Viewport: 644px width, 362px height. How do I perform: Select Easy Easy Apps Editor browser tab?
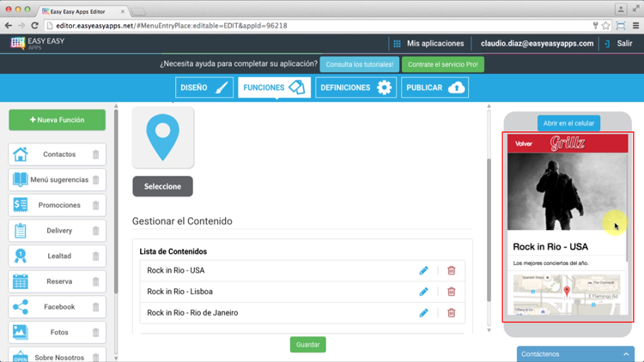pos(82,11)
